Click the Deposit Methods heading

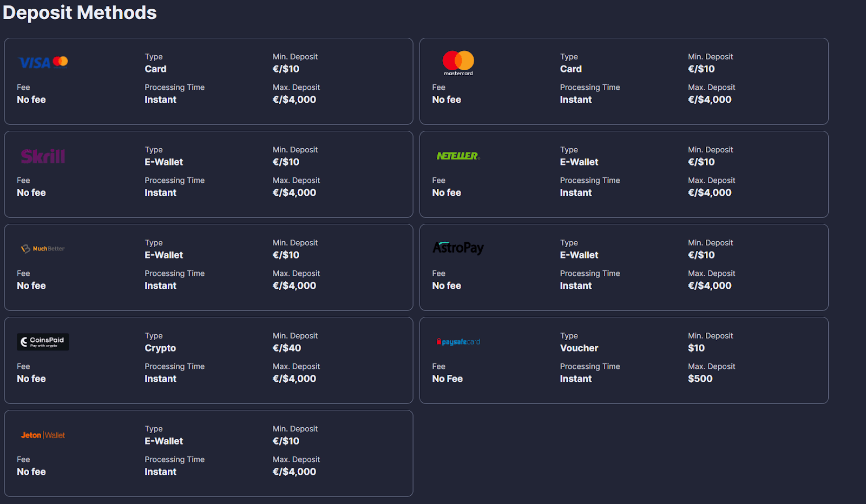point(80,12)
